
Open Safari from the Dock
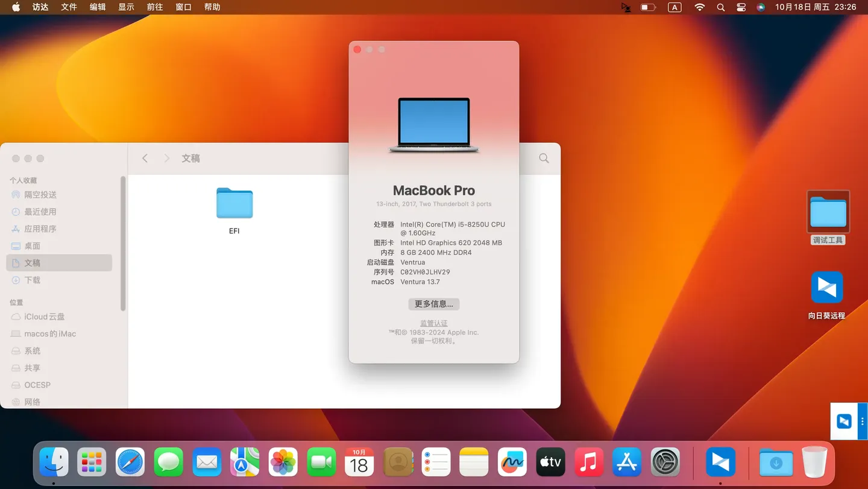pos(130,462)
